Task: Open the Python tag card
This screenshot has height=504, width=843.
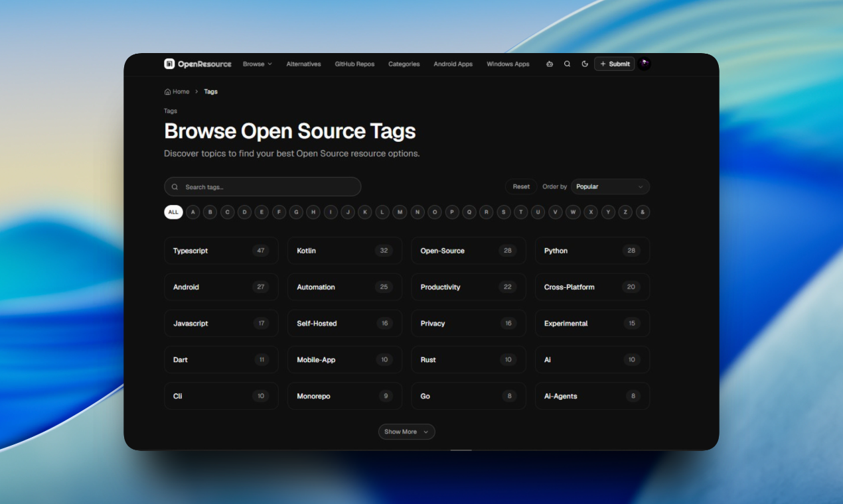Action: click(592, 251)
